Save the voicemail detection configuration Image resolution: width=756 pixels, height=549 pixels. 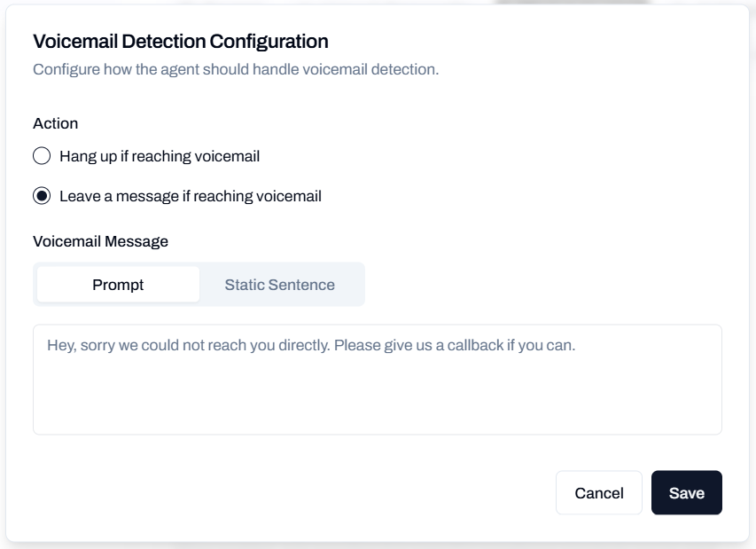[687, 492]
